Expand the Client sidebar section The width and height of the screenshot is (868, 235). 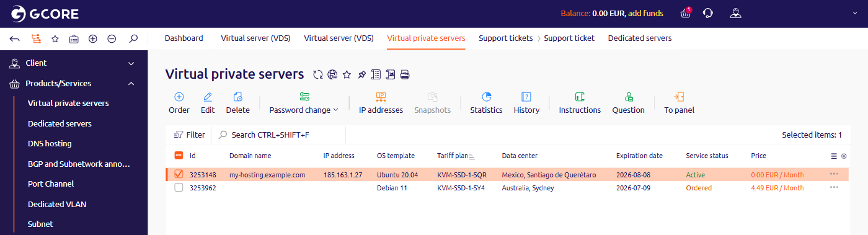coord(131,63)
